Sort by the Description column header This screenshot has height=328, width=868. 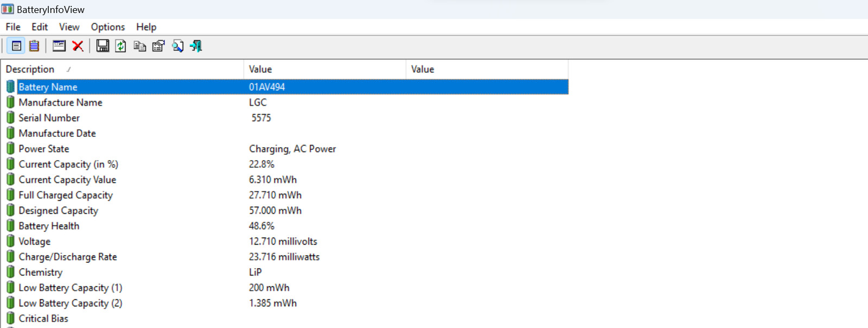point(123,69)
